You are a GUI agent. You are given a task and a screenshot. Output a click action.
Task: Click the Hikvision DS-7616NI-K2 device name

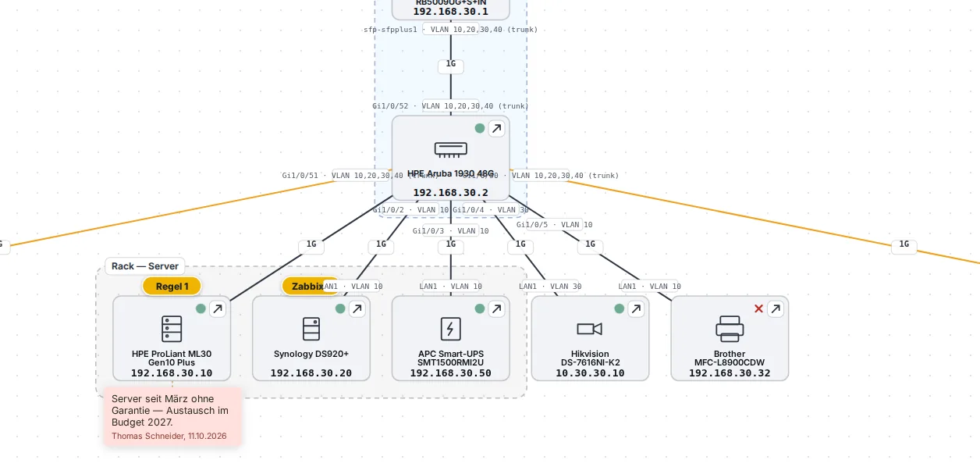coord(590,358)
